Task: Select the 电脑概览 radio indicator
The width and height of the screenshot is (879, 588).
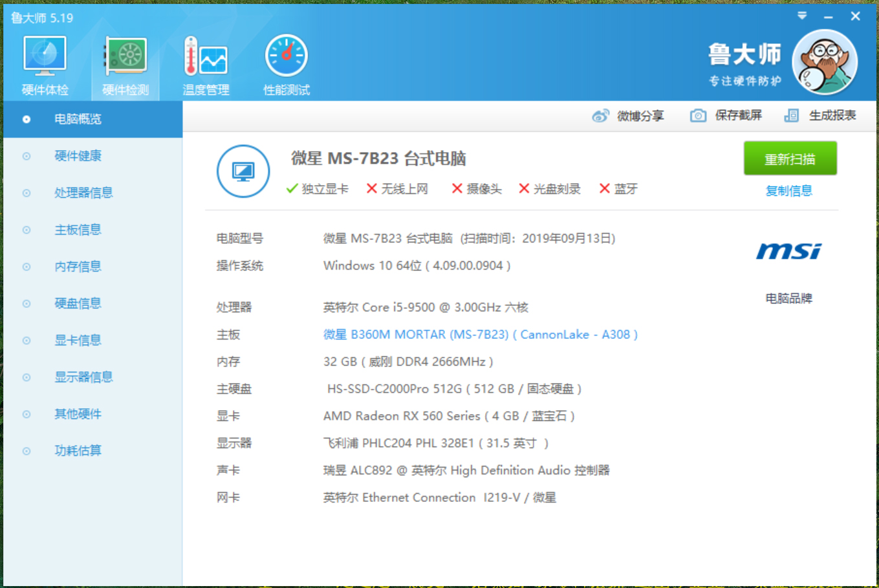Action: tap(26, 119)
